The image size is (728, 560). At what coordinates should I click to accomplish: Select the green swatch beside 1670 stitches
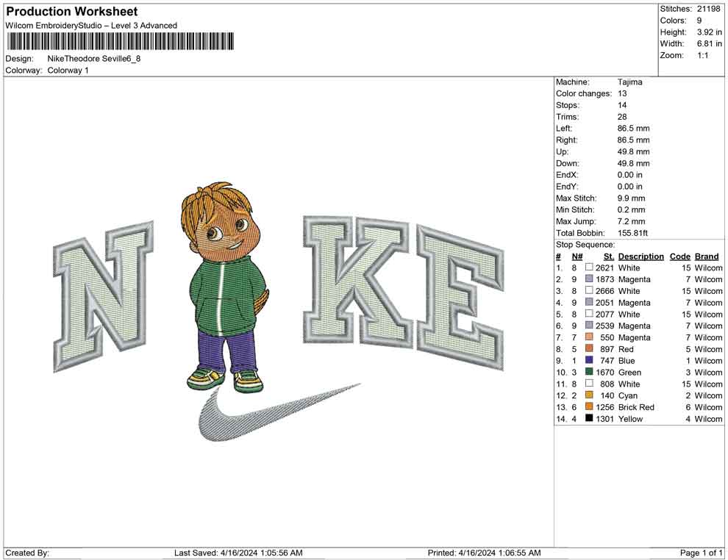click(589, 371)
